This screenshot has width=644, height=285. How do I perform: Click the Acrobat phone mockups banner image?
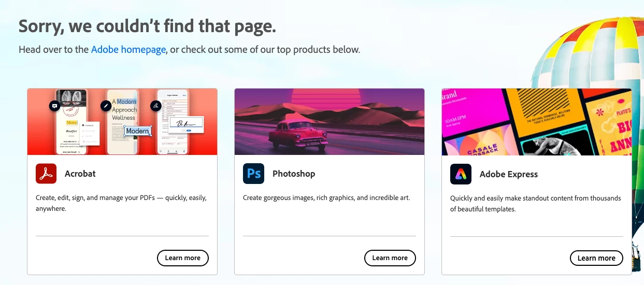[x=122, y=122]
